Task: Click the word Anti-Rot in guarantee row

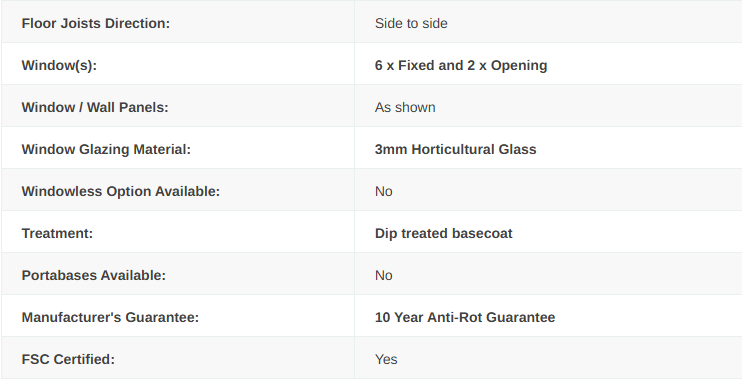Action: point(455,317)
